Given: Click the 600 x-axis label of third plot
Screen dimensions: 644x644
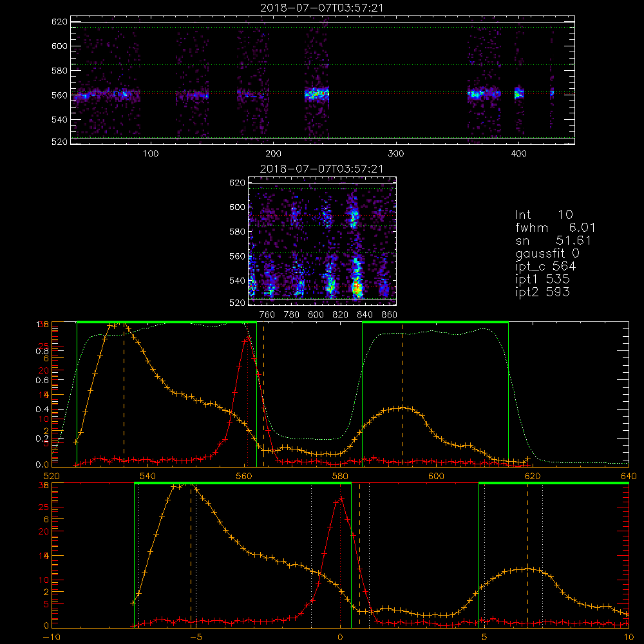Looking at the screenshot, I should tap(436, 476).
